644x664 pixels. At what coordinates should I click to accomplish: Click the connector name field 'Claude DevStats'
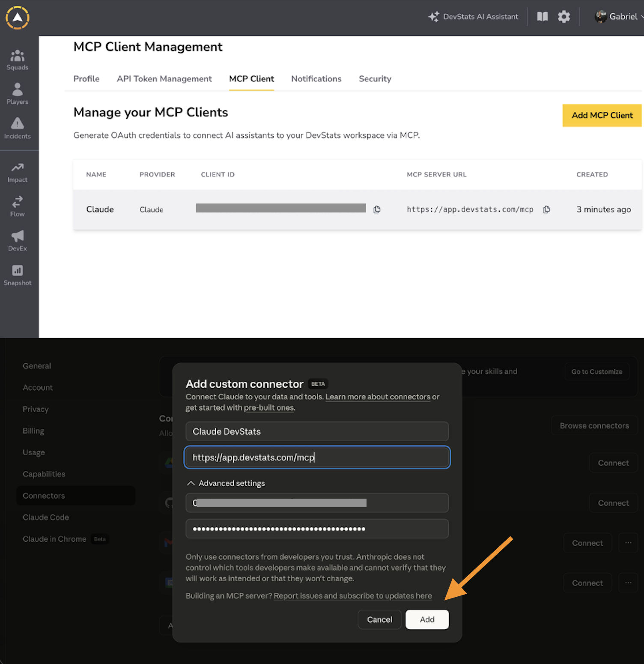pos(317,431)
